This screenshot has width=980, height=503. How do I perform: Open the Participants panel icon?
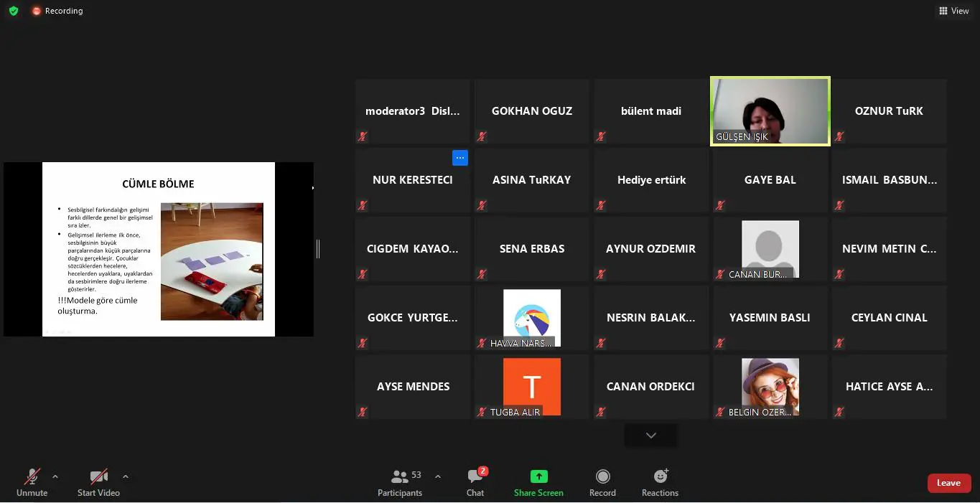399,476
